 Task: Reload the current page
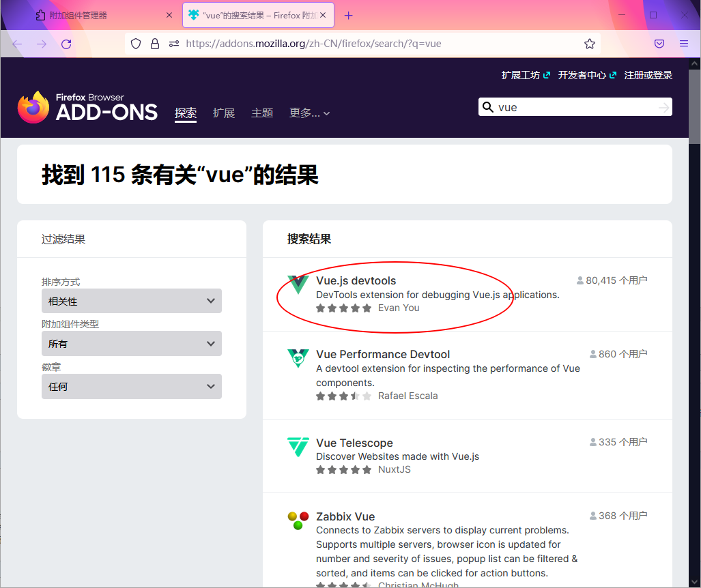[66, 44]
